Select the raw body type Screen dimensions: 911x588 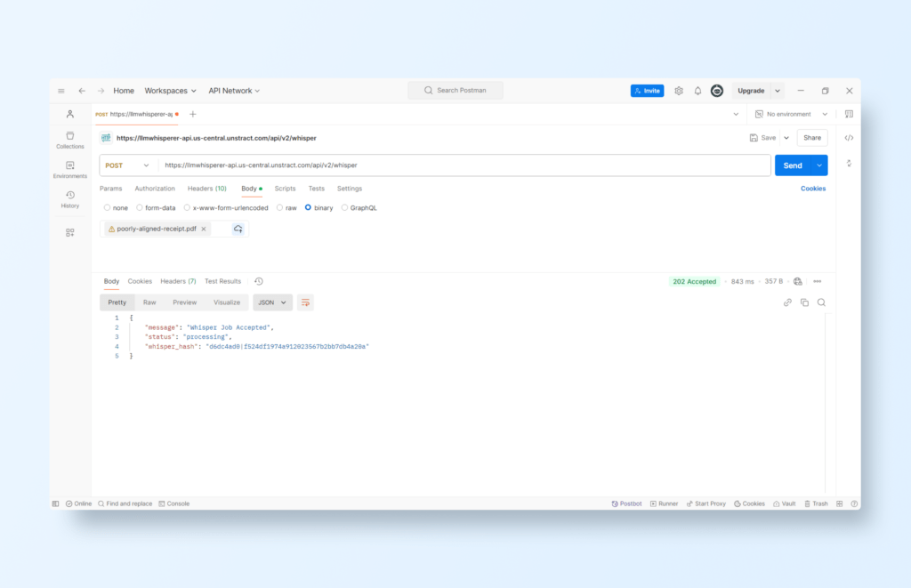[286, 207]
